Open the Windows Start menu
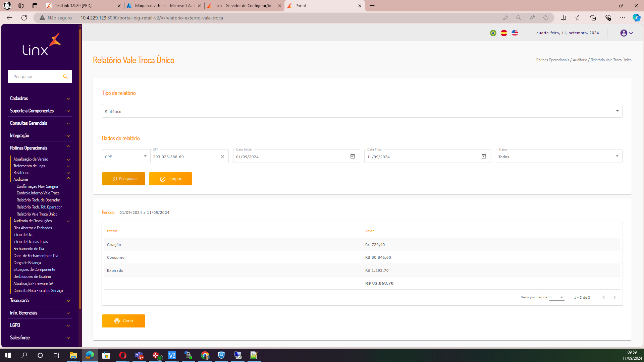The image size is (644, 362). [8, 355]
